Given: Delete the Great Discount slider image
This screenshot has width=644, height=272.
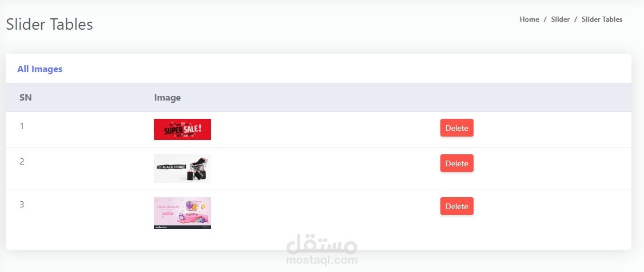Looking at the screenshot, I should click(x=457, y=206).
